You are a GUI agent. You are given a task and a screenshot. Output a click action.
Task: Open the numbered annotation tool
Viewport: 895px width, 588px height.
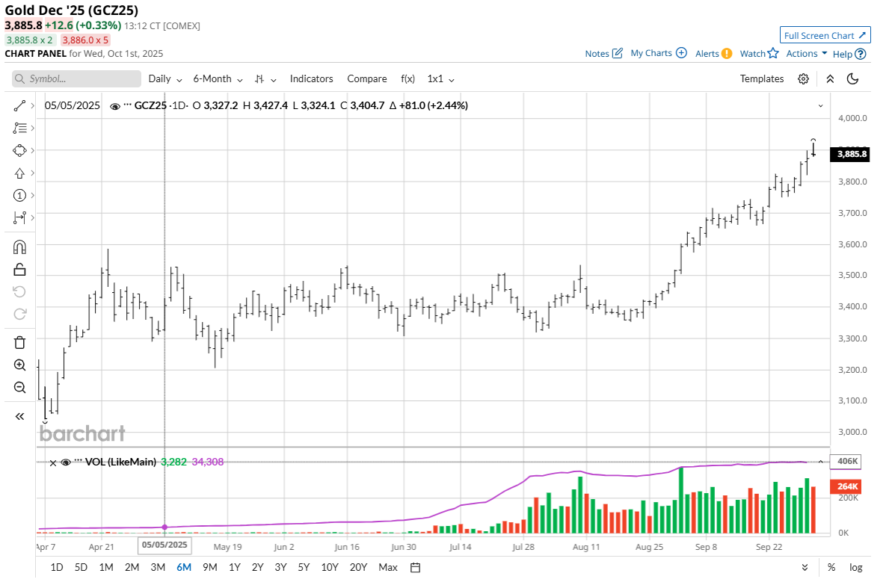pos(19,196)
